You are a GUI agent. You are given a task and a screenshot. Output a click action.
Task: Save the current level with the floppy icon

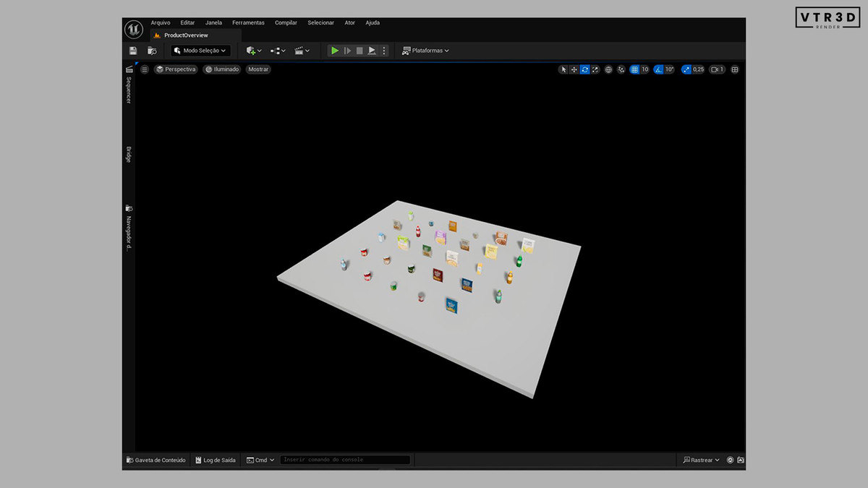133,51
